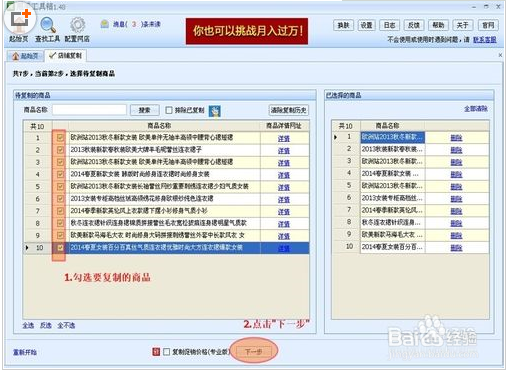Click the 下一步 button
The image size is (506, 373).
254,351
